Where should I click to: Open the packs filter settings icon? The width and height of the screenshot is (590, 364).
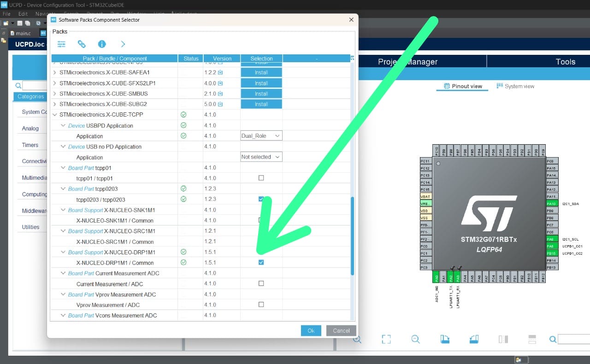[62, 44]
